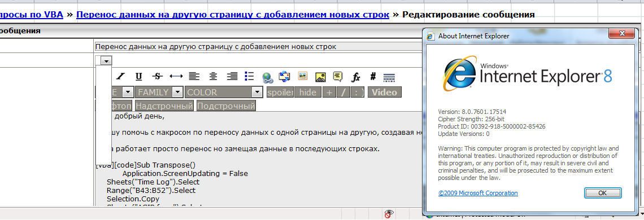Insert image using small framed picture icon
This screenshot has width=644, height=220.
point(303,76)
